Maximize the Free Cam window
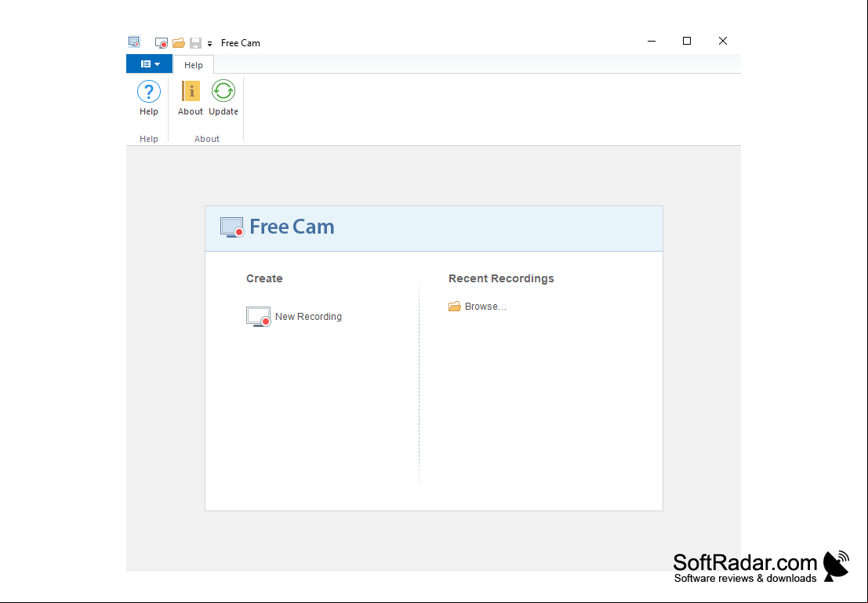 [687, 41]
